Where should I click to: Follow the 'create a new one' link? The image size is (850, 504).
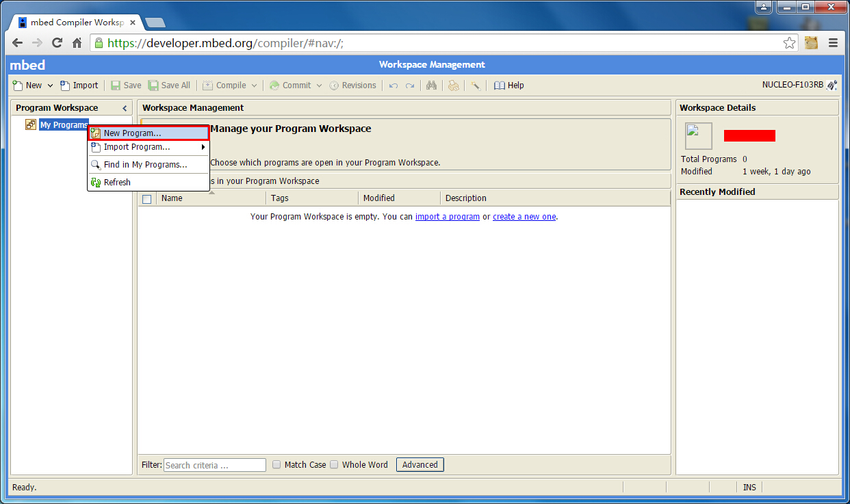524,217
